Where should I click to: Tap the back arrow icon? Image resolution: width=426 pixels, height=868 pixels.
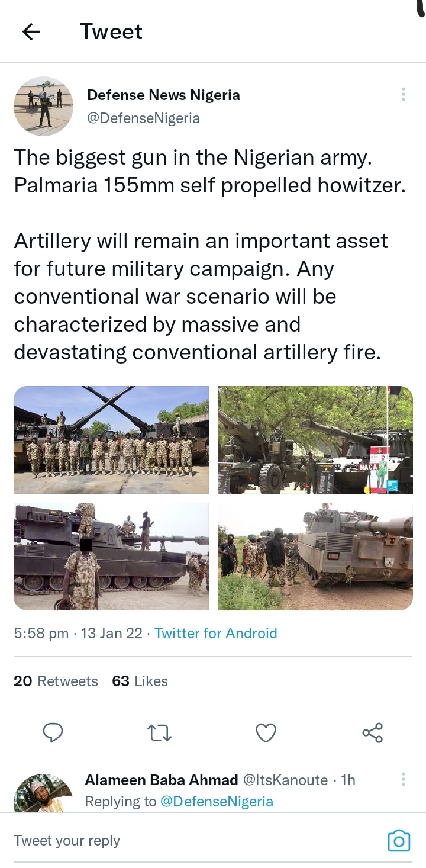click(31, 32)
